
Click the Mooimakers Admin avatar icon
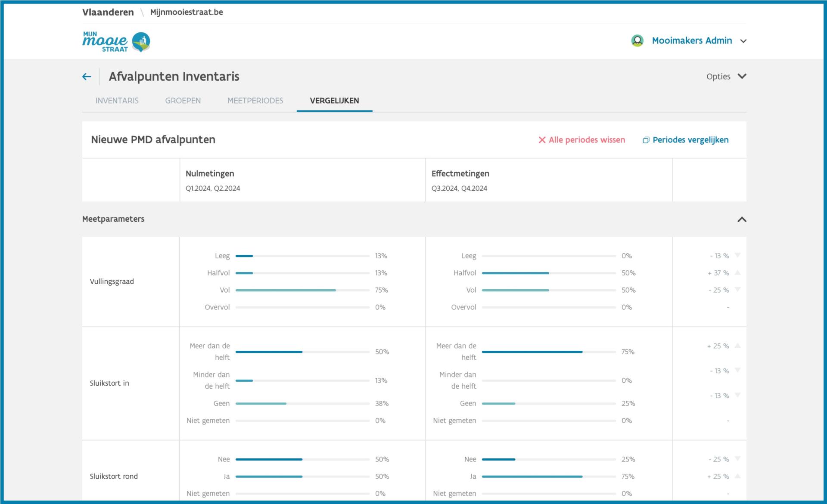[x=637, y=40]
